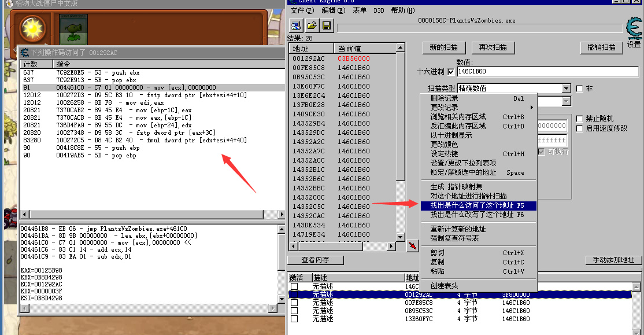Choose 创建表头 menu item
This screenshot has height=335, width=644.
(x=479, y=286)
